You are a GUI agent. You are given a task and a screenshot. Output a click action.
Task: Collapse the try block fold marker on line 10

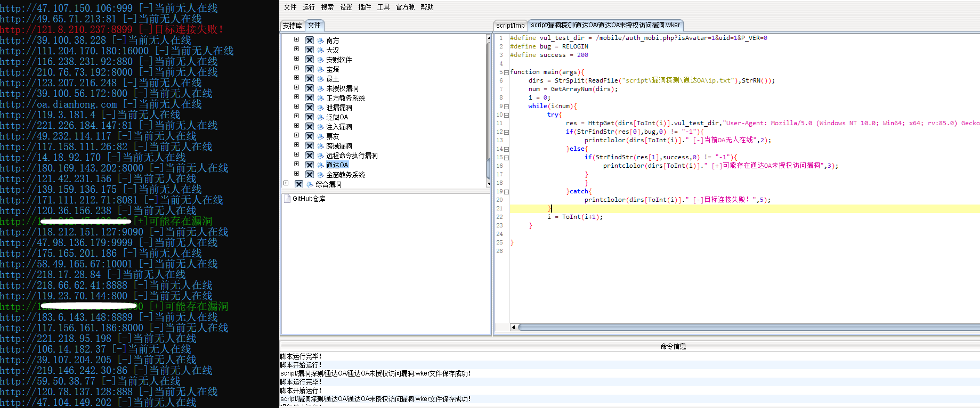click(x=506, y=115)
